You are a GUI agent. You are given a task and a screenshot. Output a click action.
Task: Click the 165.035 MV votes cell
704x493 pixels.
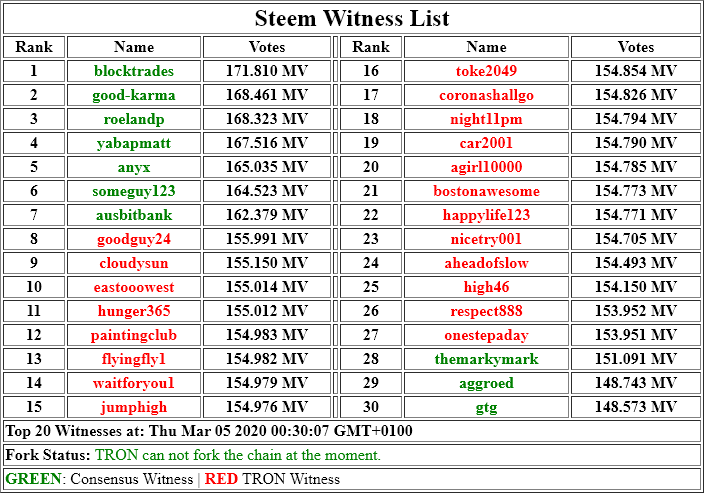coord(267,167)
